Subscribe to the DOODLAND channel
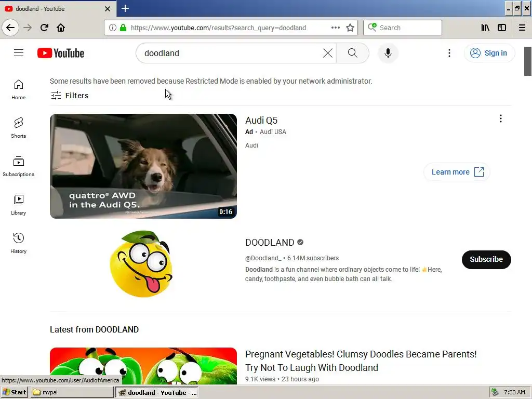 click(x=486, y=259)
